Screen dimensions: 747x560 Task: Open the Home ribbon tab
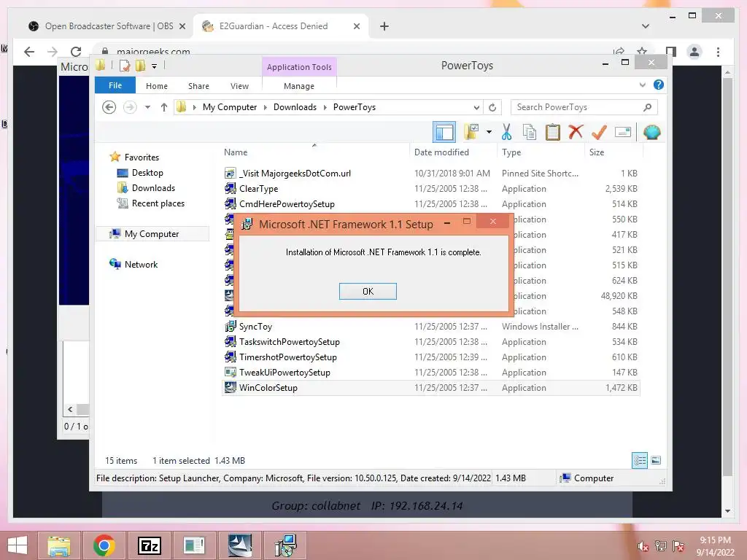157,86
